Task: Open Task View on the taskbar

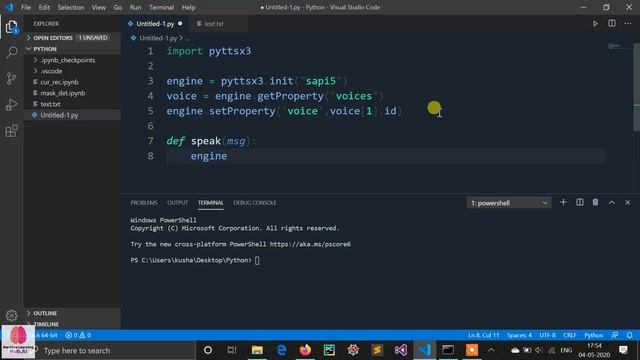Action: (x=232, y=350)
